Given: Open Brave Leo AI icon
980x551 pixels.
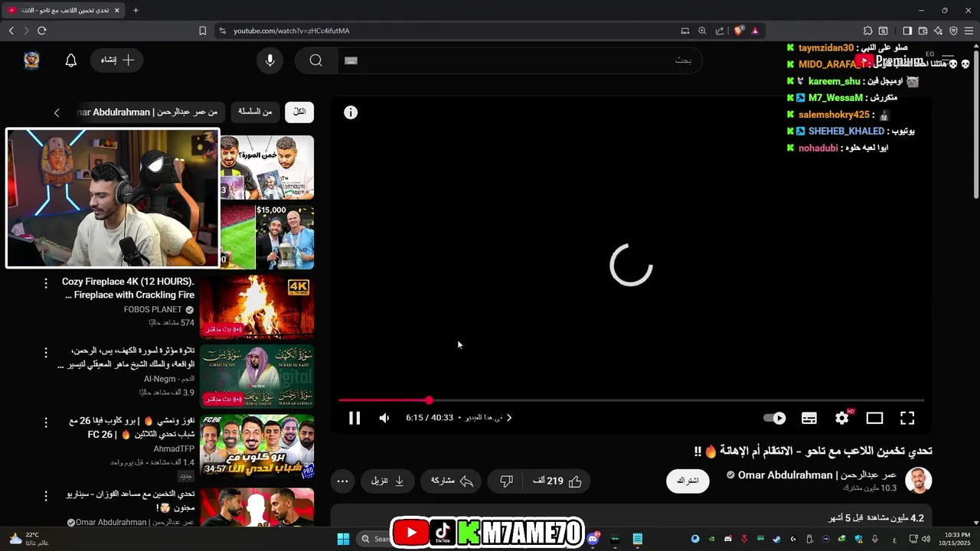Looking at the screenshot, I should pyautogui.click(x=938, y=31).
